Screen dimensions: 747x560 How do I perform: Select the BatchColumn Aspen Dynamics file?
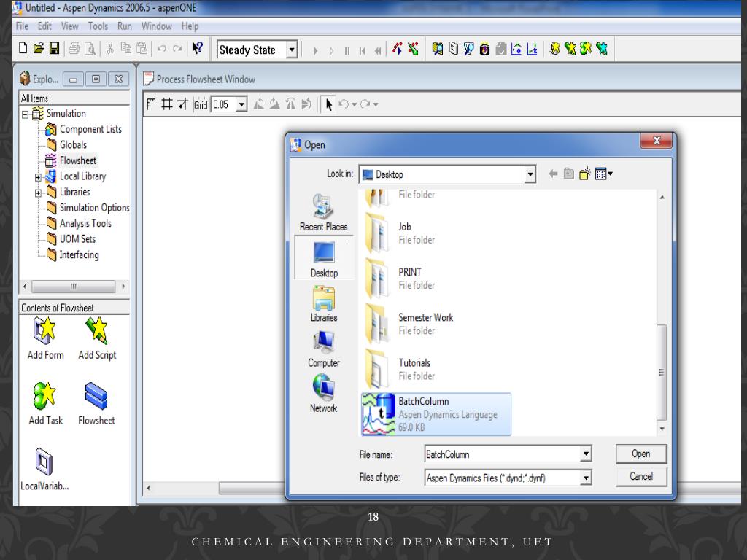point(436,414)
